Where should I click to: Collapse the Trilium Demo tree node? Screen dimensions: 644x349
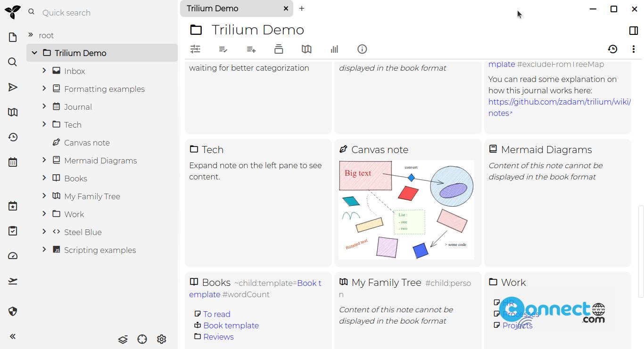pos(34,53)
